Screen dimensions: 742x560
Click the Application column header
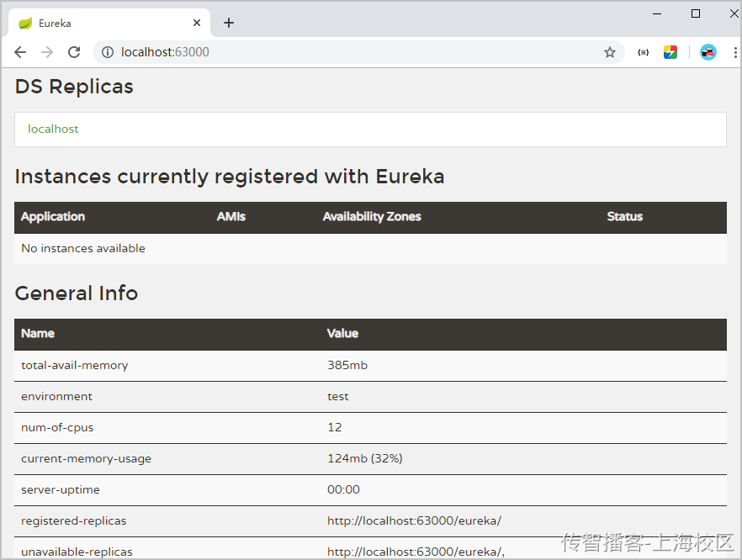(53, 217)
